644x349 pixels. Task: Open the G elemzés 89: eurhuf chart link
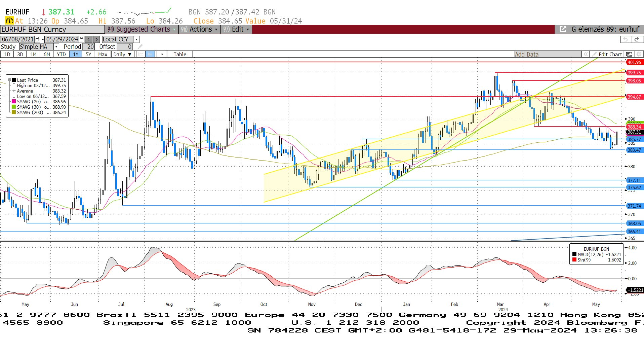(x=605, y=29)
